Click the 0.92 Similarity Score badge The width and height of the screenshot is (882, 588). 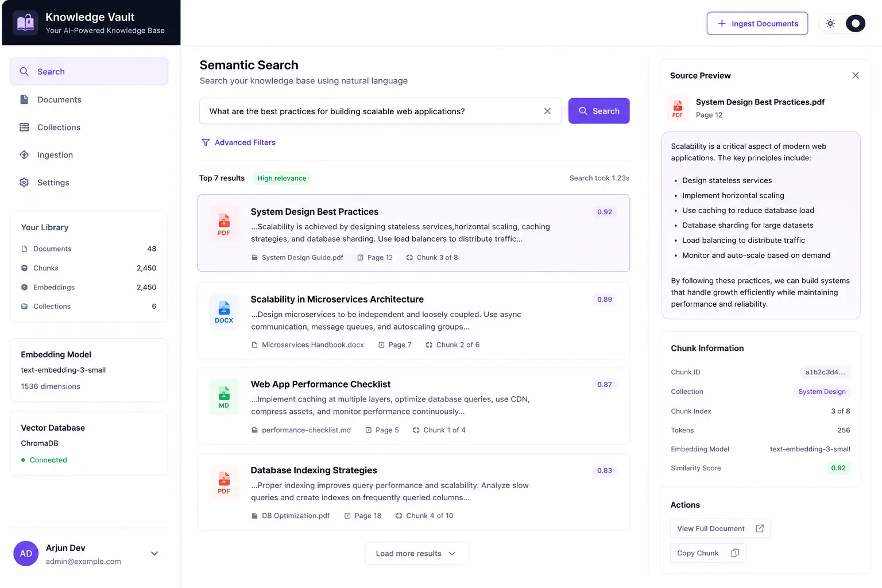(838, 468)
